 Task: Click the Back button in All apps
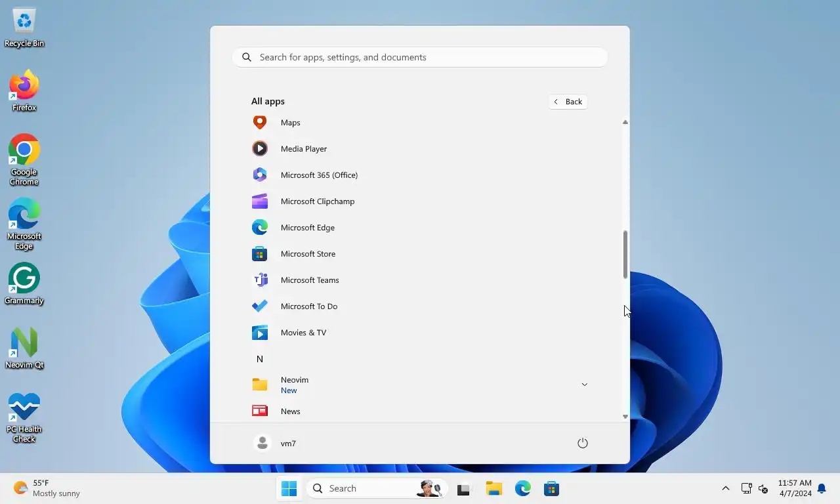[568, 101]
